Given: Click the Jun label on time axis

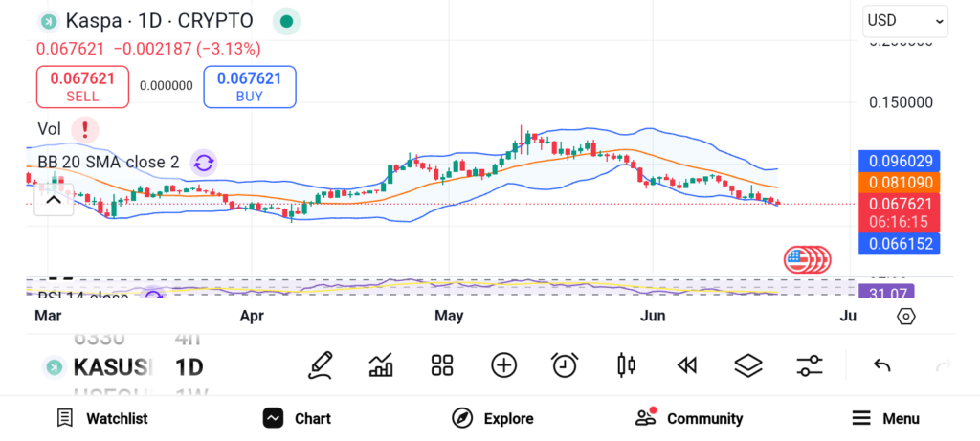Looking at the screenshot, I should point(653,317).
